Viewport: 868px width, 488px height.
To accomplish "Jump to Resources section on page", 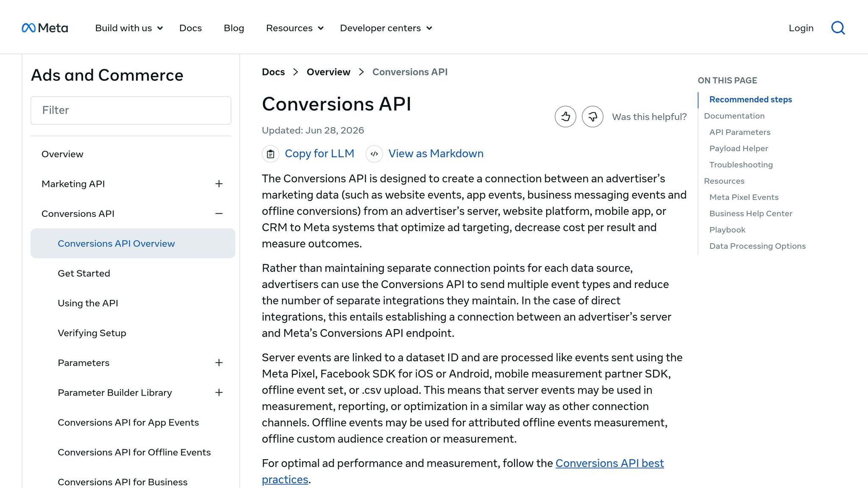I will point(724,181).
